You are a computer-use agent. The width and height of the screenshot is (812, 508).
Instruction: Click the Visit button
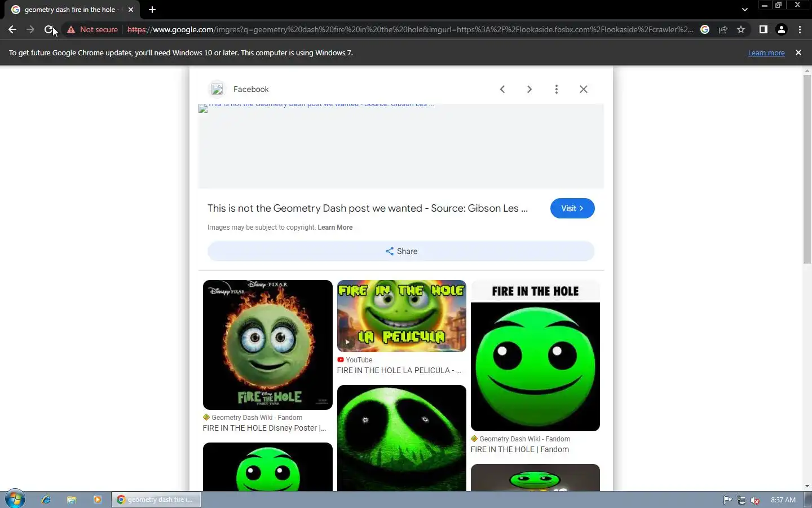[x=572, y=208]
